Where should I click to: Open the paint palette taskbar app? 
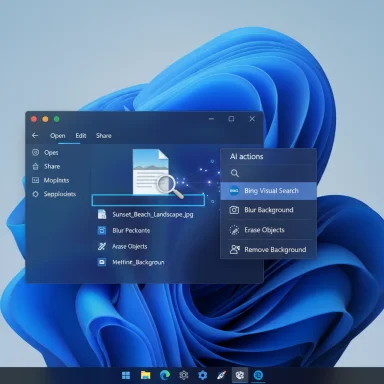pos(240,375)
